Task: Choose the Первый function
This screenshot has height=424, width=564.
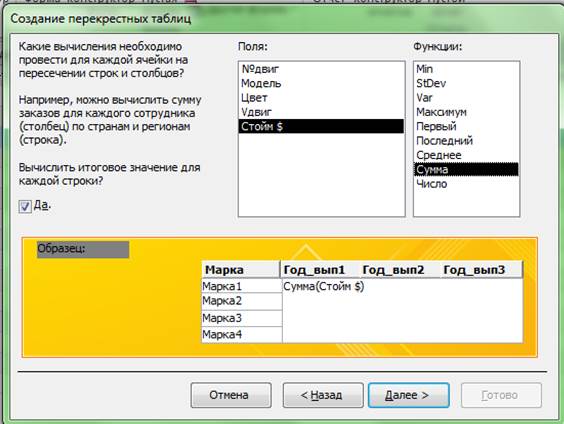Action: pyautogui.click(x=466, y=126)
